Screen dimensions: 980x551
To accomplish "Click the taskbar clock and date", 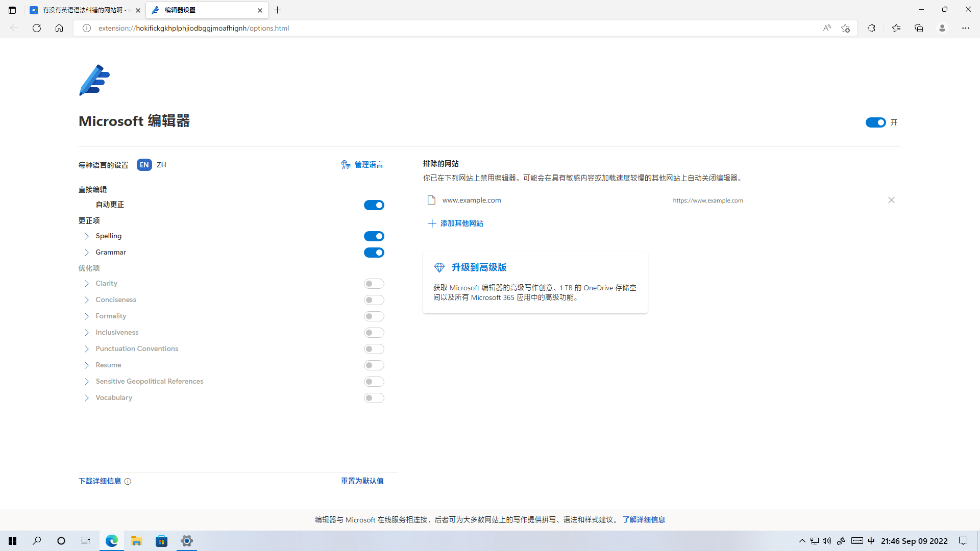I will (914, 541).
